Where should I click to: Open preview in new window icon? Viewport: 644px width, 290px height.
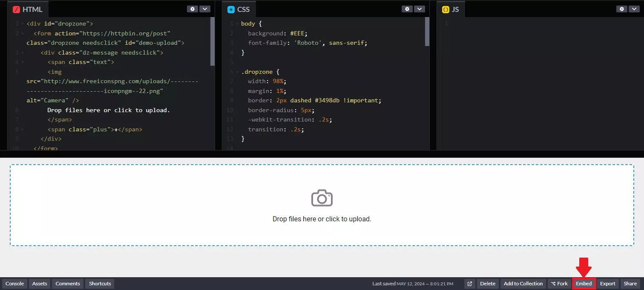(469, 283)
